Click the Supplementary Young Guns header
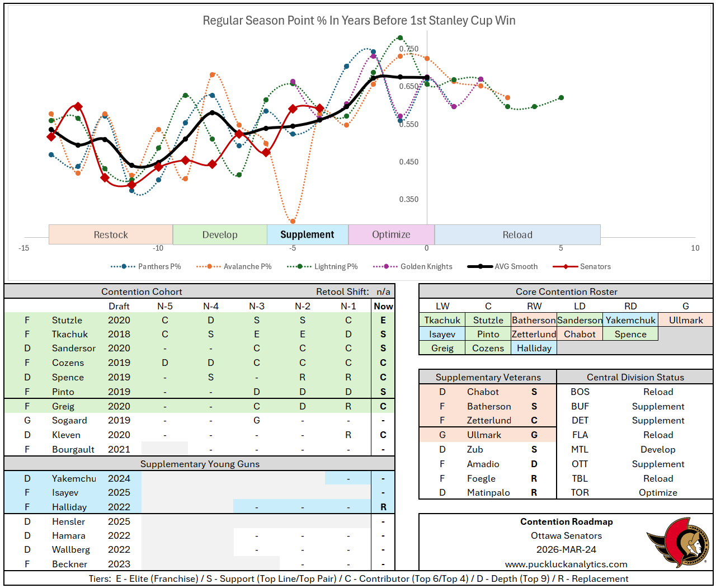 pos(200,464)
